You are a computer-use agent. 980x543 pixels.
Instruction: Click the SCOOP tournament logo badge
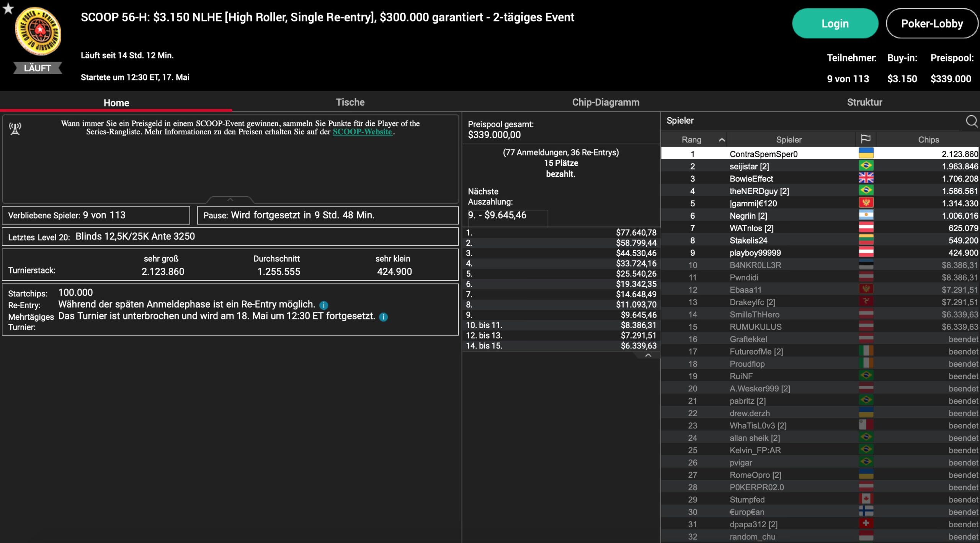pyautogui.click(x=38, y=31)
